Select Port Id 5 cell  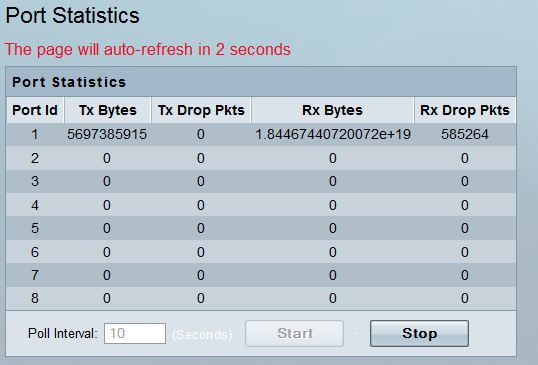click(x=35, y=228)
